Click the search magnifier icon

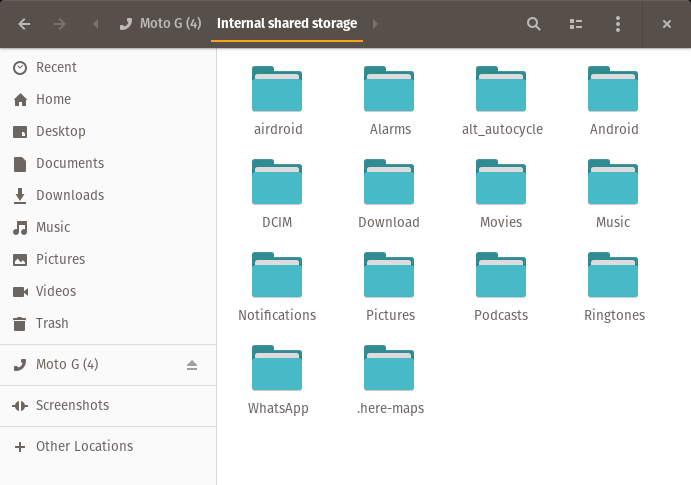(x=534, y=24)
